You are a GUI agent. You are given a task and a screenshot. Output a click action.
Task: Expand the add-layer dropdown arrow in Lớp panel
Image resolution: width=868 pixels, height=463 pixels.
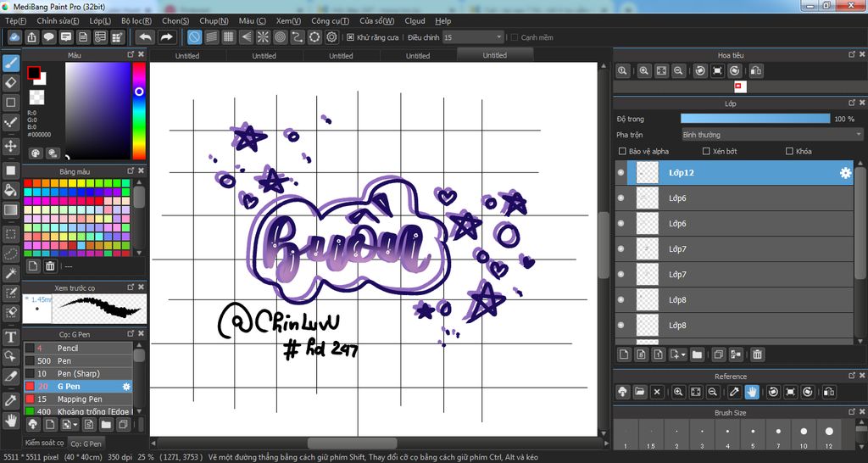684,355
